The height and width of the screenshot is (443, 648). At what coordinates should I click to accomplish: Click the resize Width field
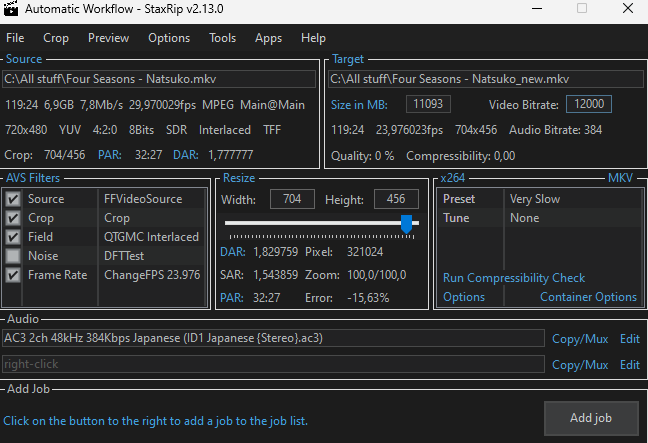coord(292,199)
